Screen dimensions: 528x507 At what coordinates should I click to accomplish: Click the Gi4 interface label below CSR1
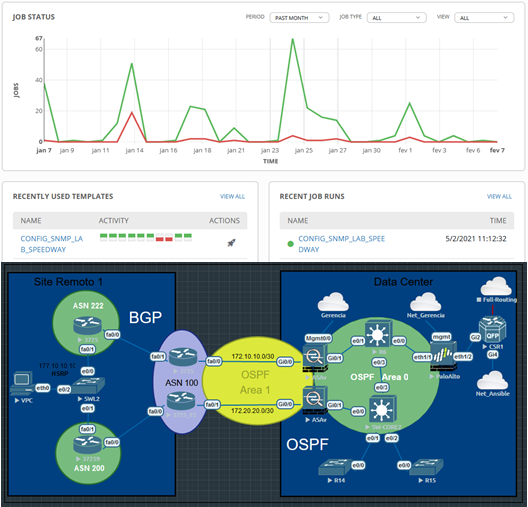(x=493, y=354)
